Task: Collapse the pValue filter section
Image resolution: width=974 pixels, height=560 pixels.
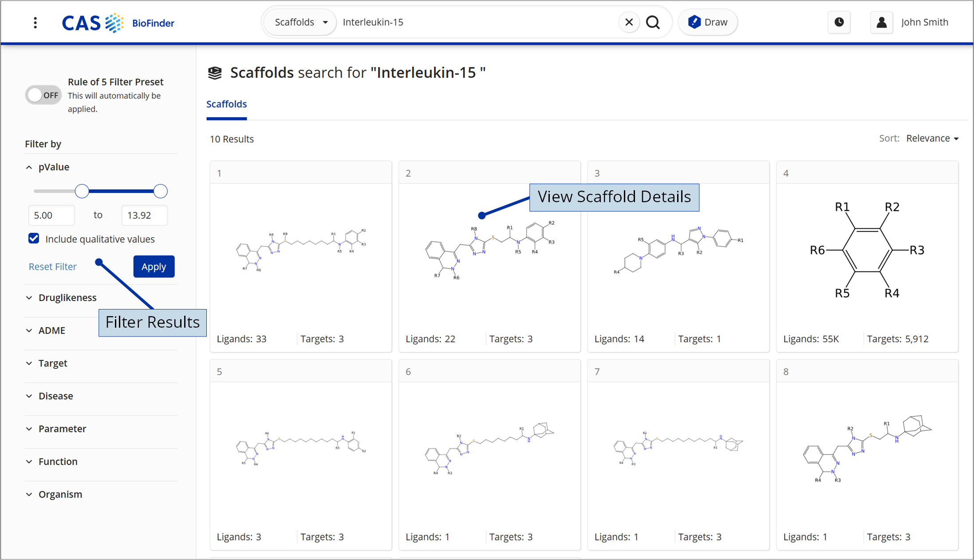Action: (x=29, y=167)
